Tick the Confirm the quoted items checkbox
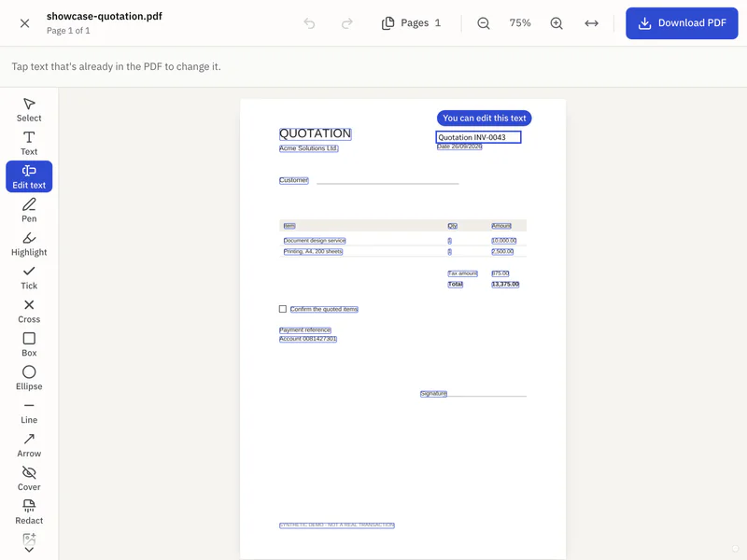Image resolution: width=747 pixels, height=560 pixels. tap(283, 309)
